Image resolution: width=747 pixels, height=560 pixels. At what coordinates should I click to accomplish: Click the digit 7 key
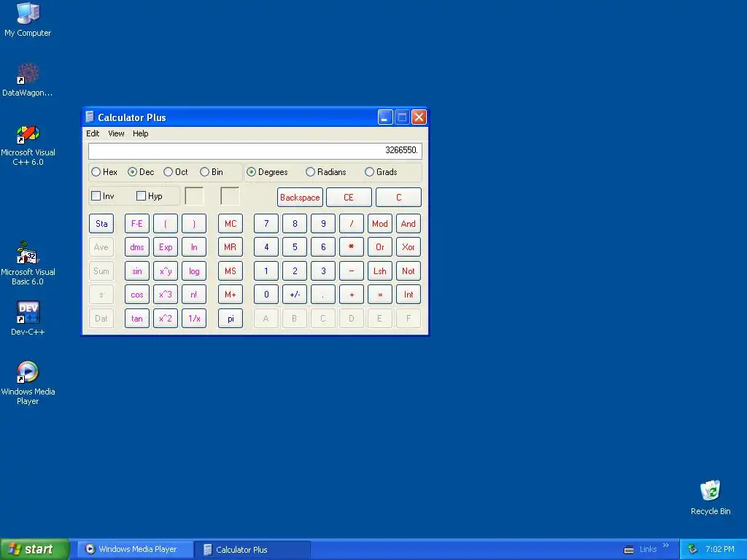[x=266, y=223]
